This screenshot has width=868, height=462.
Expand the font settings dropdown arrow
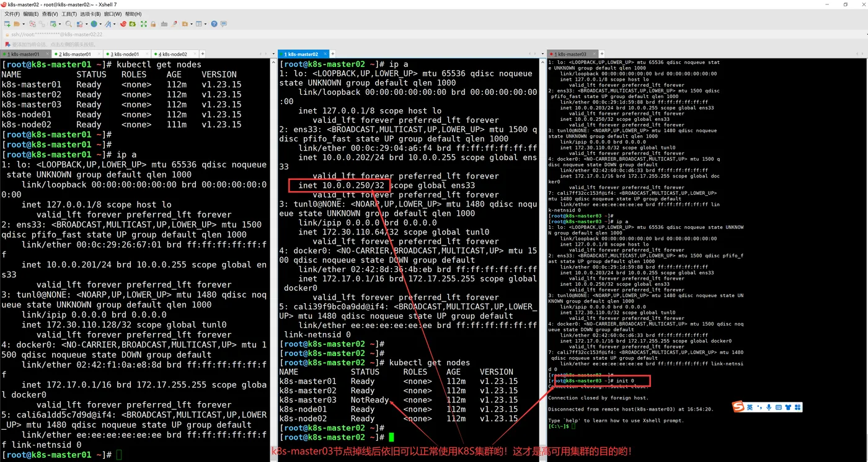[115, 24]
